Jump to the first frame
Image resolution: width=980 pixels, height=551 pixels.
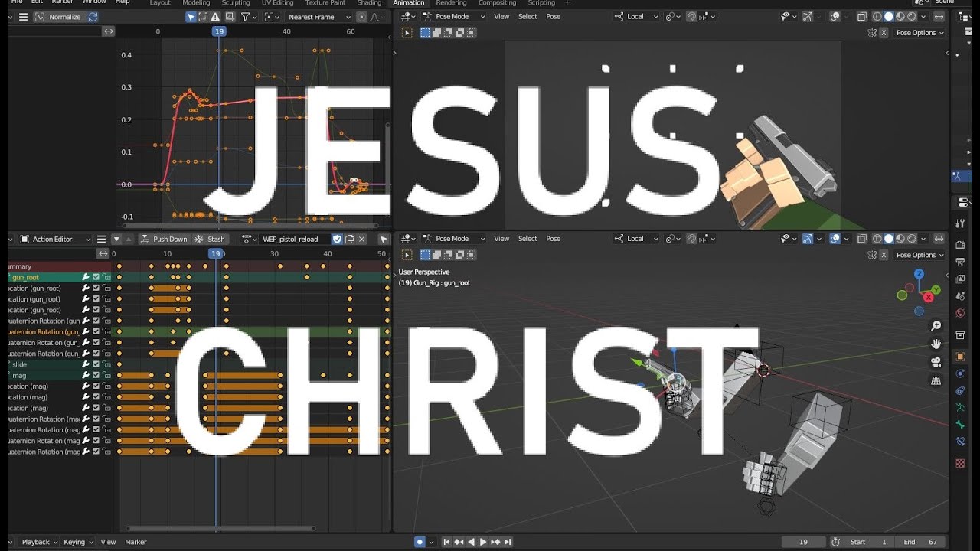(x=446, y=542)
